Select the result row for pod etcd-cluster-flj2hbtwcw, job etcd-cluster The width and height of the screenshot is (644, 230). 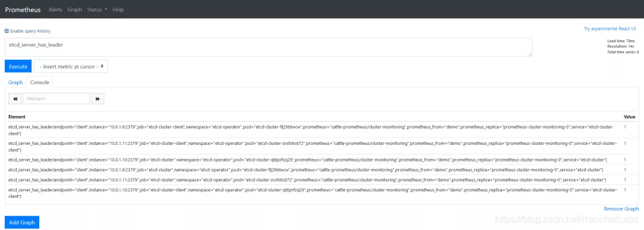[321, 170]
